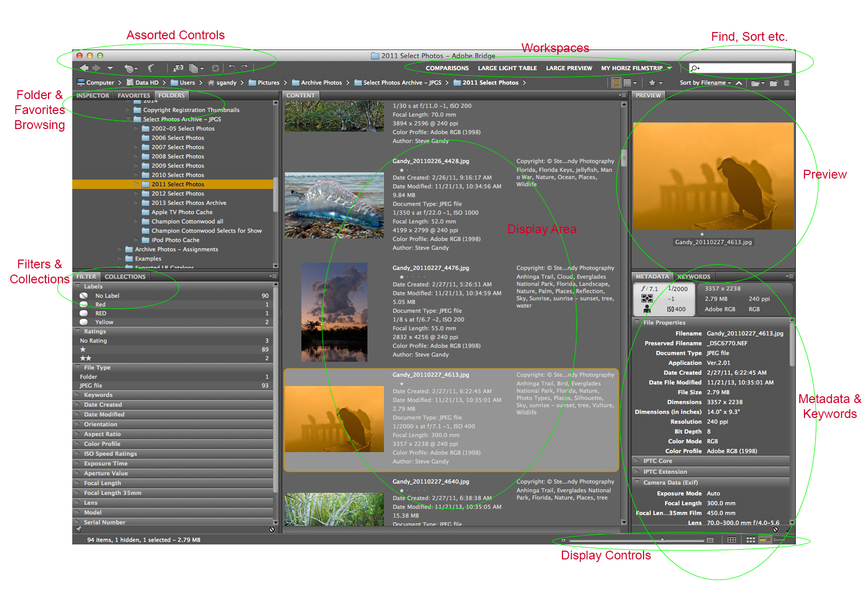This screenshot has width=868, height=594.
Task: Click the clear filter icon in Filter panel
Action: click(x=272, y=529)
